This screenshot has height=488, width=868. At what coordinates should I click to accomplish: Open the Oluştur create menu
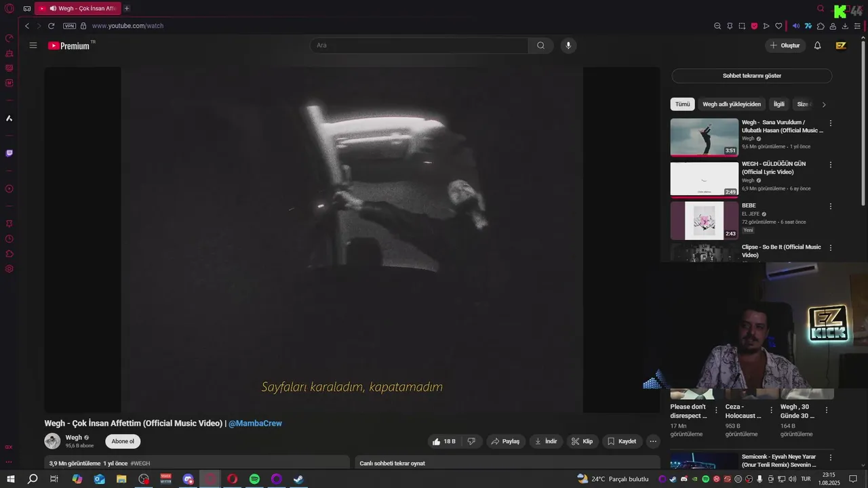(x=785, y=45)
